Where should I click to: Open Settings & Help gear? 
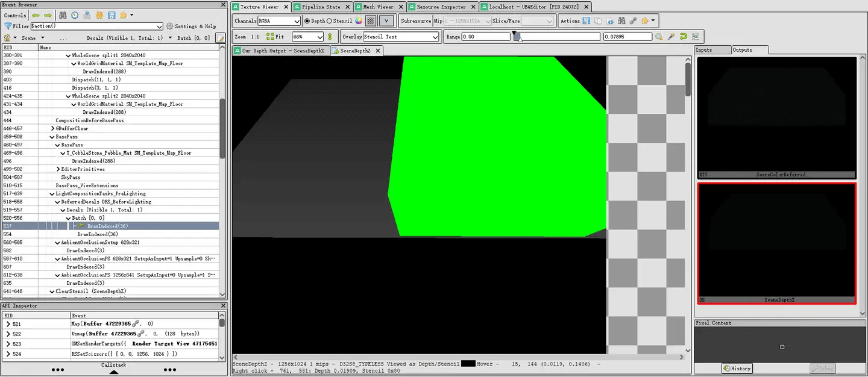coord(191,26)
